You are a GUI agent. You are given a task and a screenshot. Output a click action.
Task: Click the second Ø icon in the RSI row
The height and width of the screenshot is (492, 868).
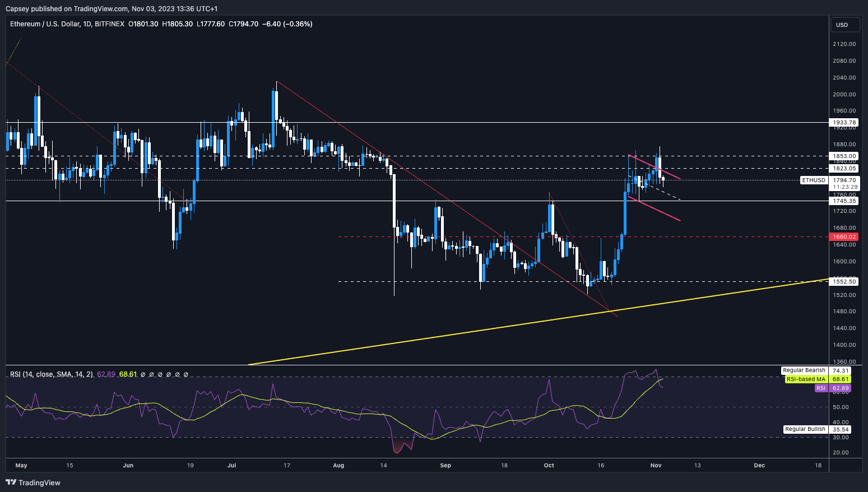151,374
